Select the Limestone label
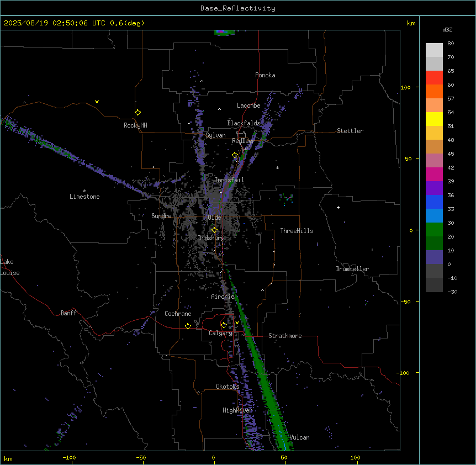476x465 pixels. pyautogui.click(x=84, y=197)
